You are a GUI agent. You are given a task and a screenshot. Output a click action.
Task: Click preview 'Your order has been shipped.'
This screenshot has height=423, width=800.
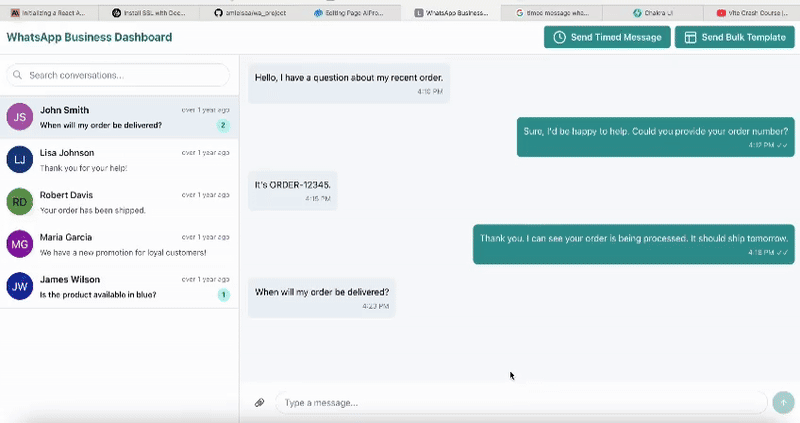pyautogui.click(x=93, y=210)
